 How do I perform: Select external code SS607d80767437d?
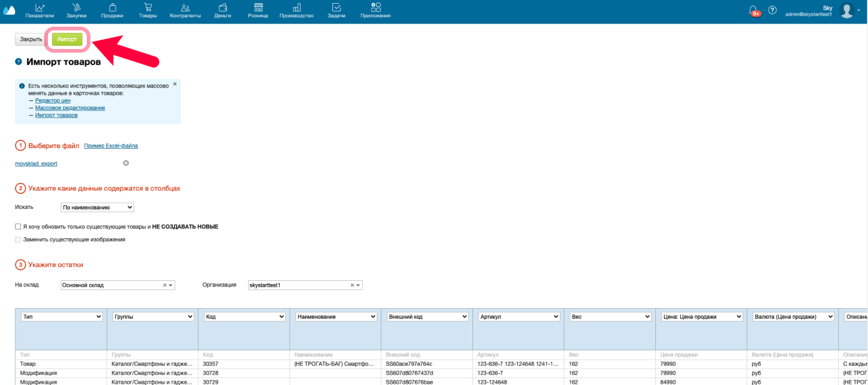click(x=427, y=373)
